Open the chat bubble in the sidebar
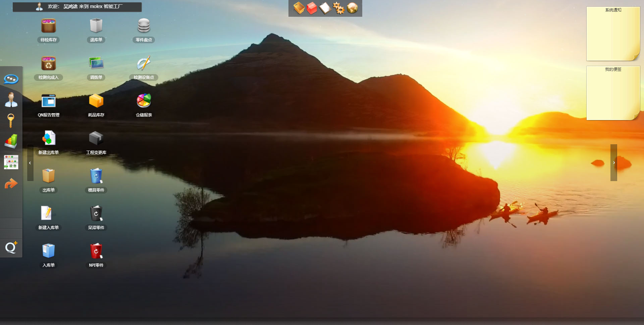644x325 pixels. (11, 79)
